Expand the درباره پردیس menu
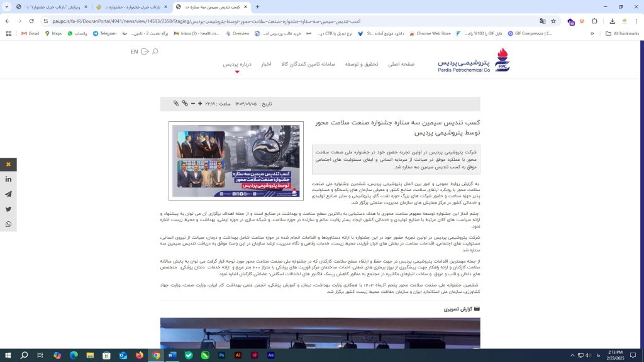The image size is (644, 362). (x=237, y=64)
